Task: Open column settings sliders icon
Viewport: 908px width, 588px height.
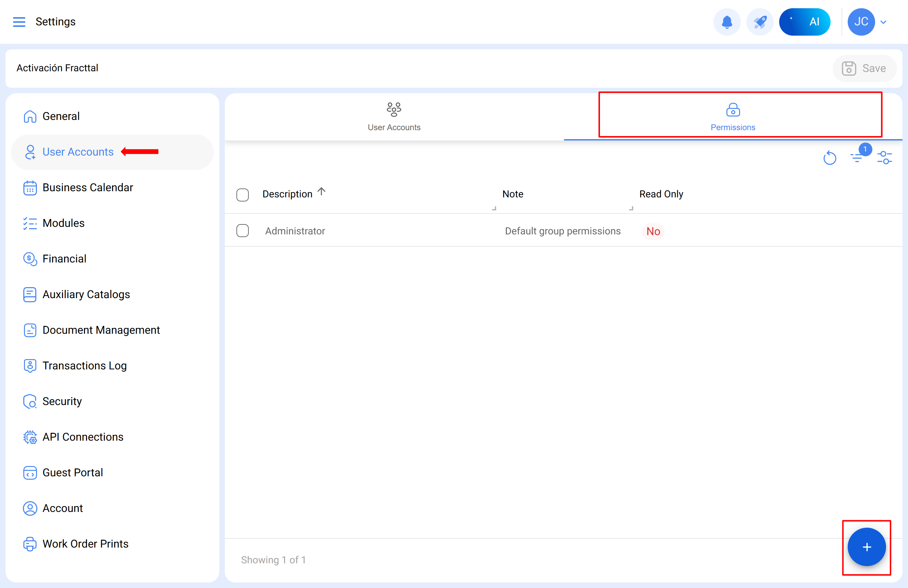Action: (884, 158)
